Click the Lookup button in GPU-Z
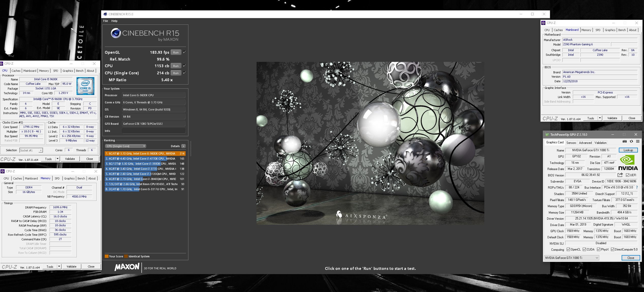The width and height of the screenshot is (644, 292). point(628,150)
